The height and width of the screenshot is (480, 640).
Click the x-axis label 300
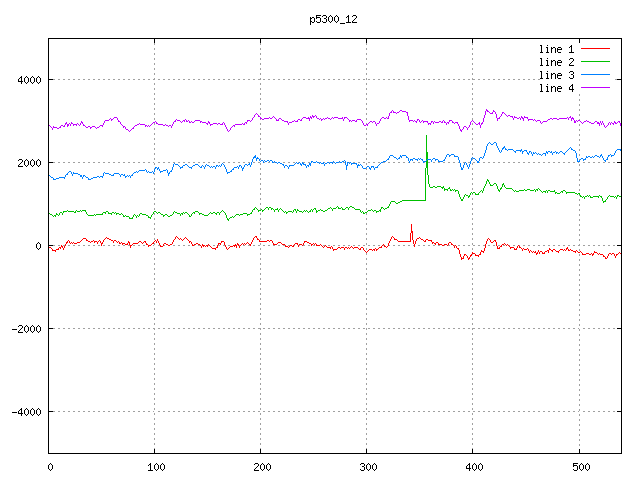point(368,467)
